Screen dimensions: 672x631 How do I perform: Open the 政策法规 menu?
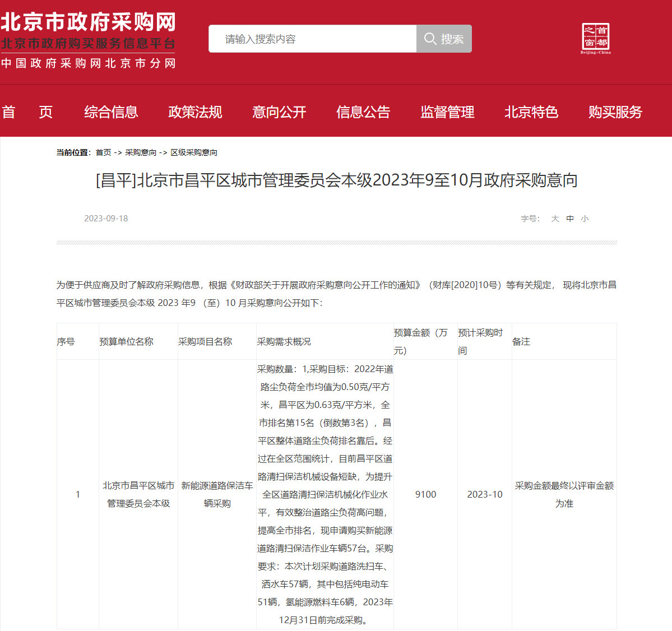point(195,112)
